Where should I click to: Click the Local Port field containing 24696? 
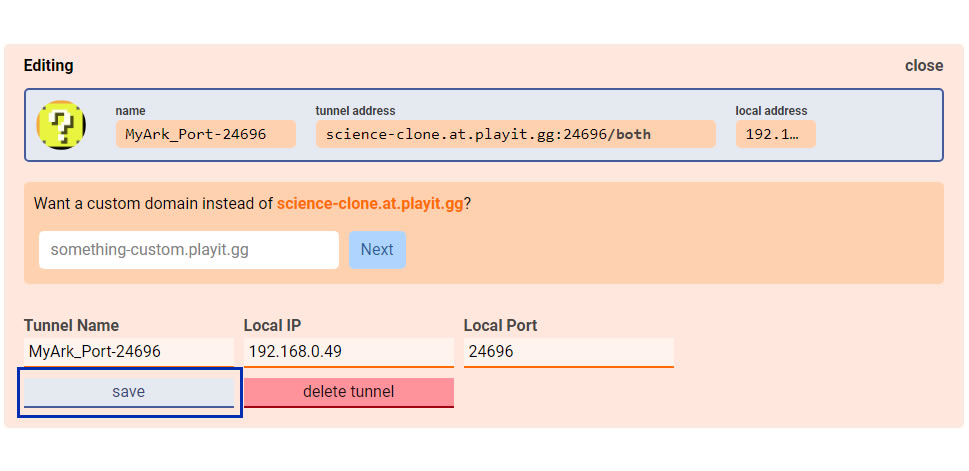point(569,352)
